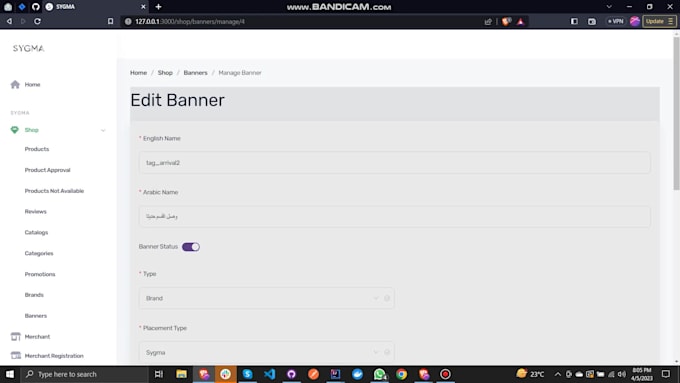
Task: Toggle the Banner Status switch
Action: (191, 247)
